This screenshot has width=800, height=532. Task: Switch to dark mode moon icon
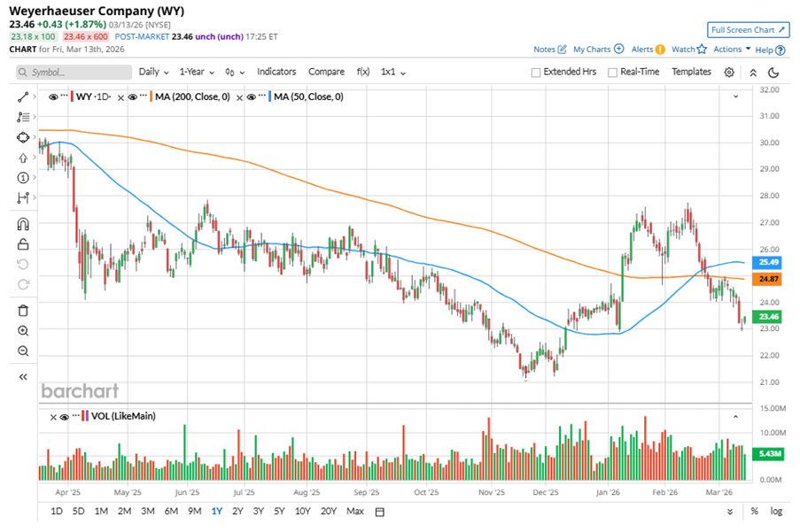click(773, 73)
